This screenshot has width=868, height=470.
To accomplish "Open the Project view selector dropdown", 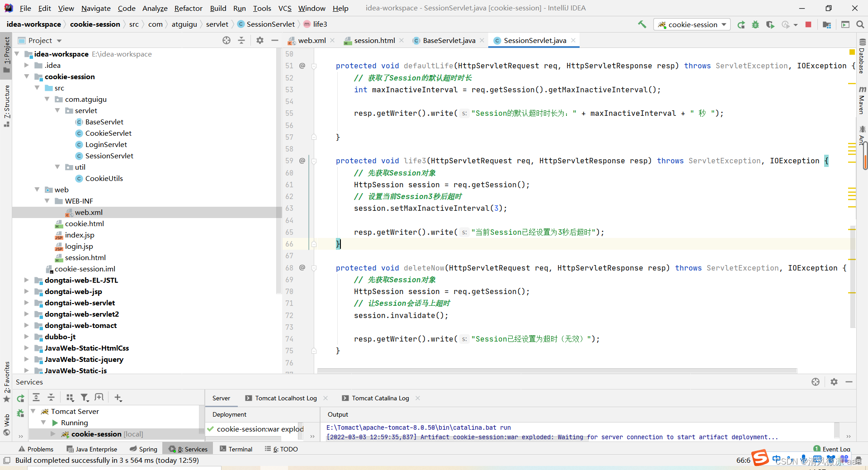I will (45, 40).
